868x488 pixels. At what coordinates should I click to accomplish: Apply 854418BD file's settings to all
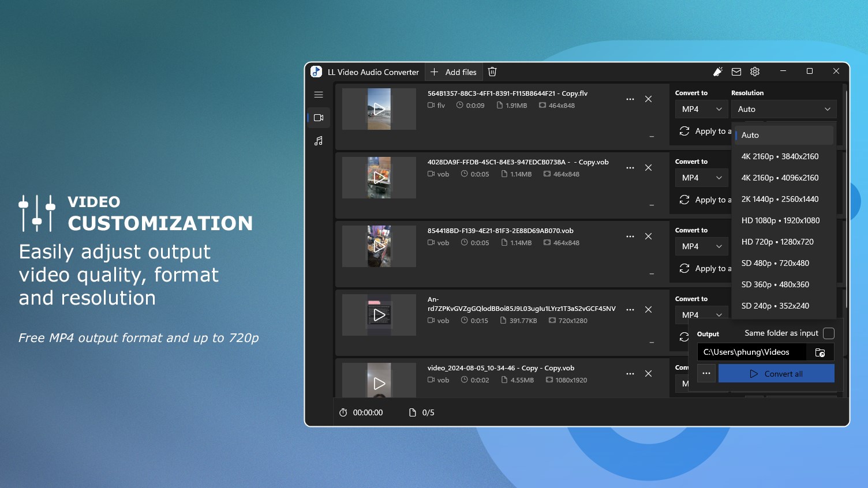704,268
